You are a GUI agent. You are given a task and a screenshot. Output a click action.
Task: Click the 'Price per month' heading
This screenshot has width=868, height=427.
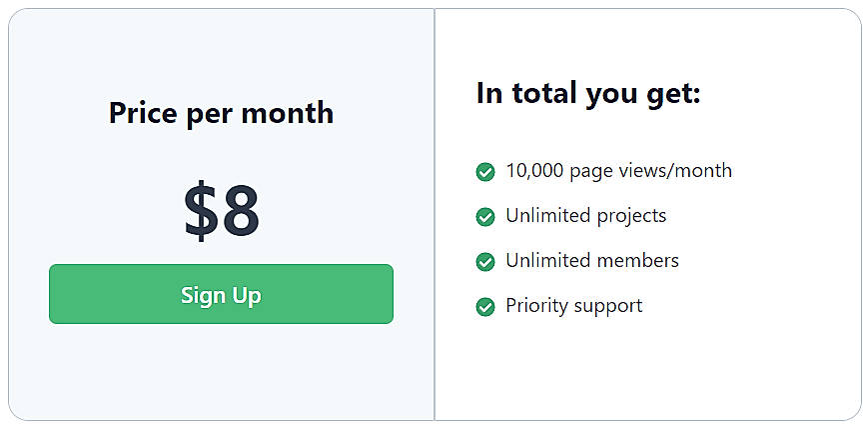[x=221, y=114]
